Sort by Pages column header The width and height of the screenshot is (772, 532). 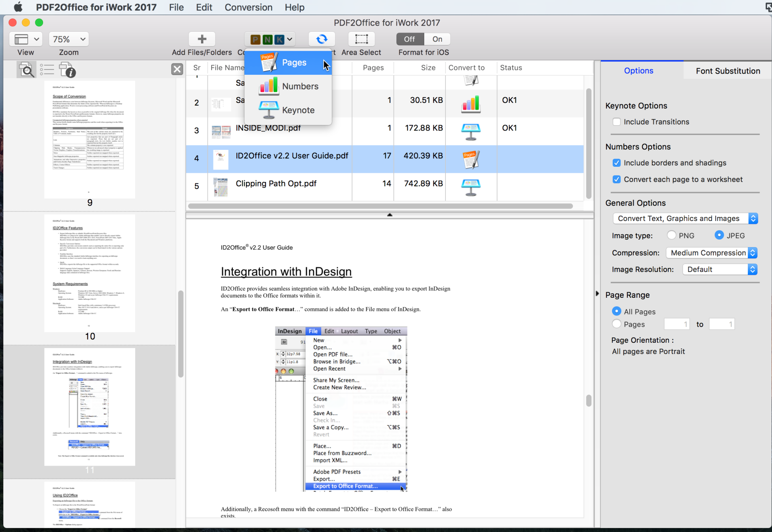373,68
